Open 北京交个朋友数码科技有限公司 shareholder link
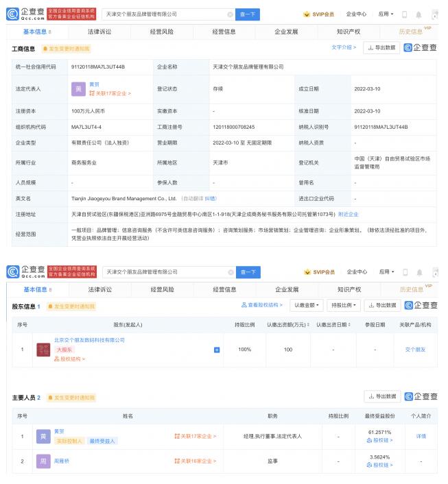This screenshot has height=484, width=448. tap(89, 340)
